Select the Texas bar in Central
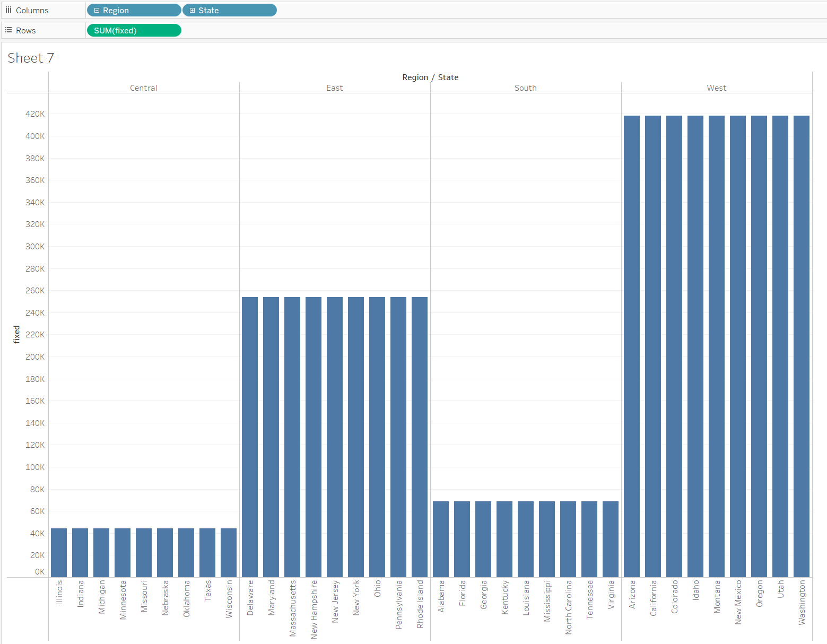 [207, 552]
